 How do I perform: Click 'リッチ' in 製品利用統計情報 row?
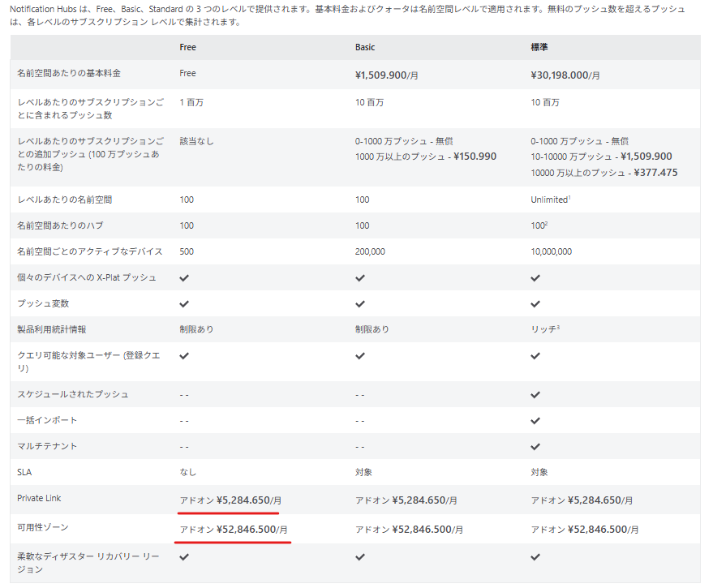543,329
